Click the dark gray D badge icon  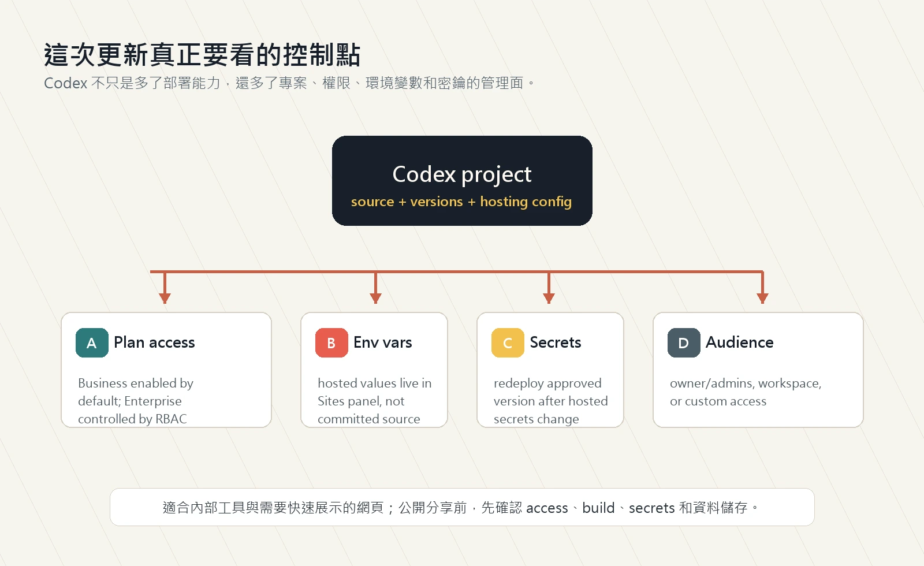click(x=684, y=342)
